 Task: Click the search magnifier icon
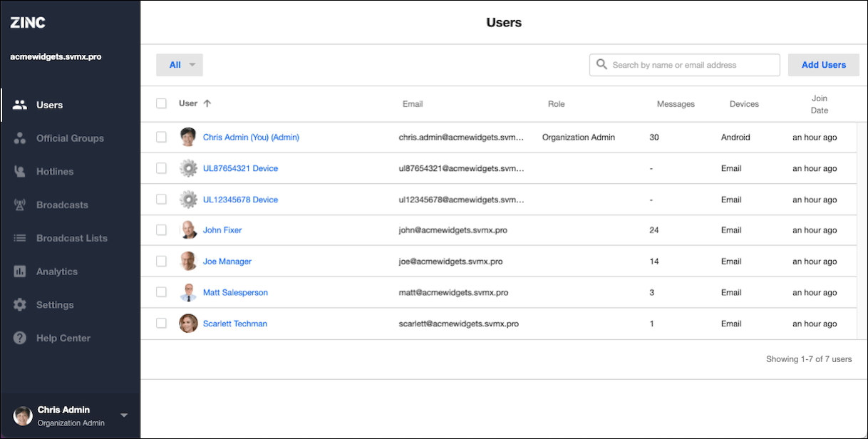(602, 65)
